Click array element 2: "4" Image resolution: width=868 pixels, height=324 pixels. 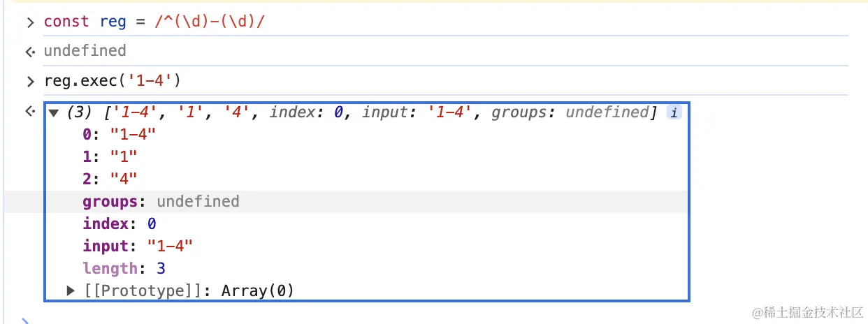pyautogui.click(x=110, y=179)
